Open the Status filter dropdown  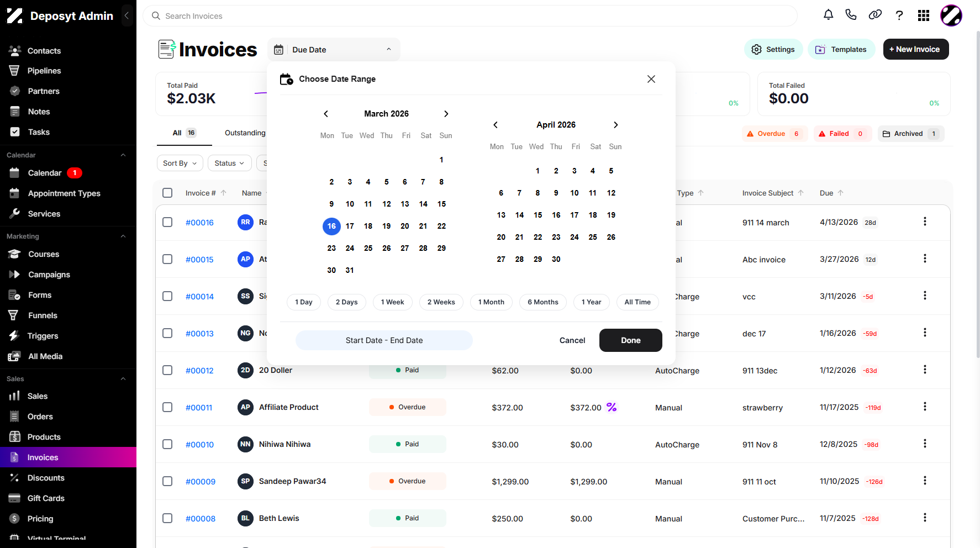230,163
